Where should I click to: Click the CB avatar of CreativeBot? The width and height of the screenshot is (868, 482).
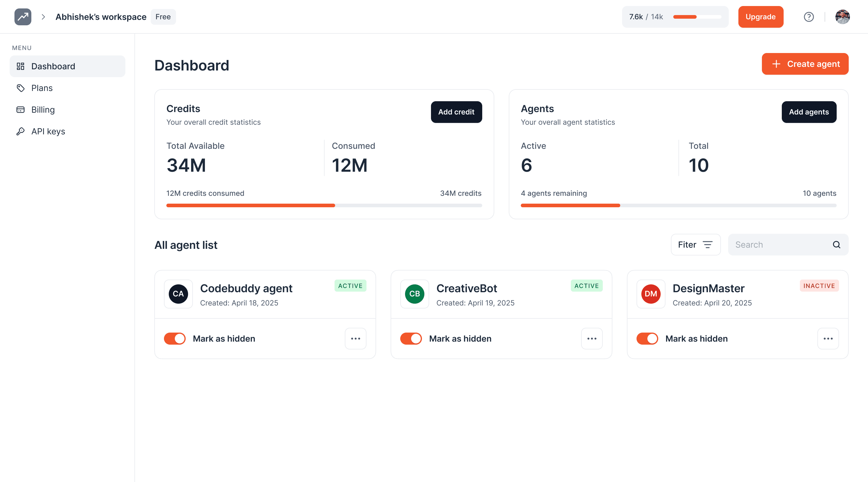point(414,294)
